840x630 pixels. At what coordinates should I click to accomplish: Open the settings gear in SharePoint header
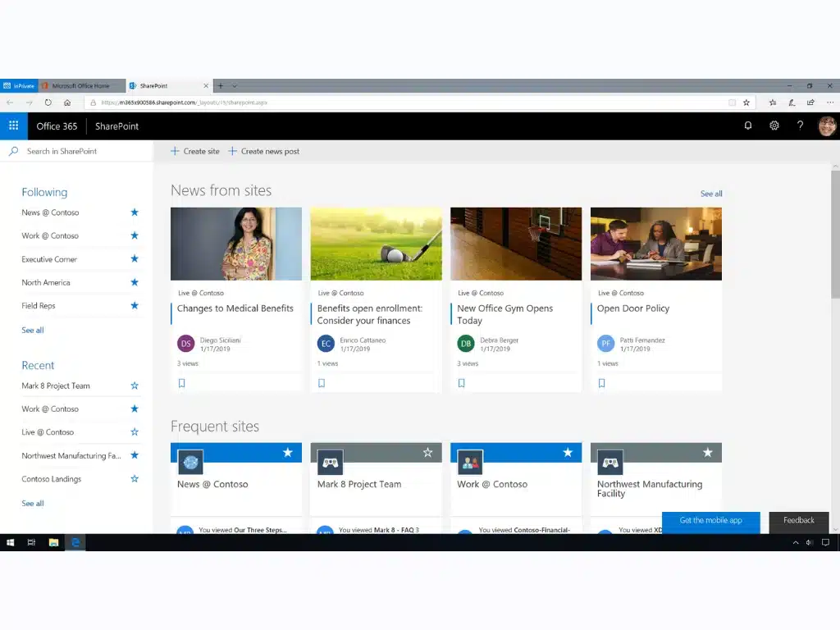pos(774,126)
